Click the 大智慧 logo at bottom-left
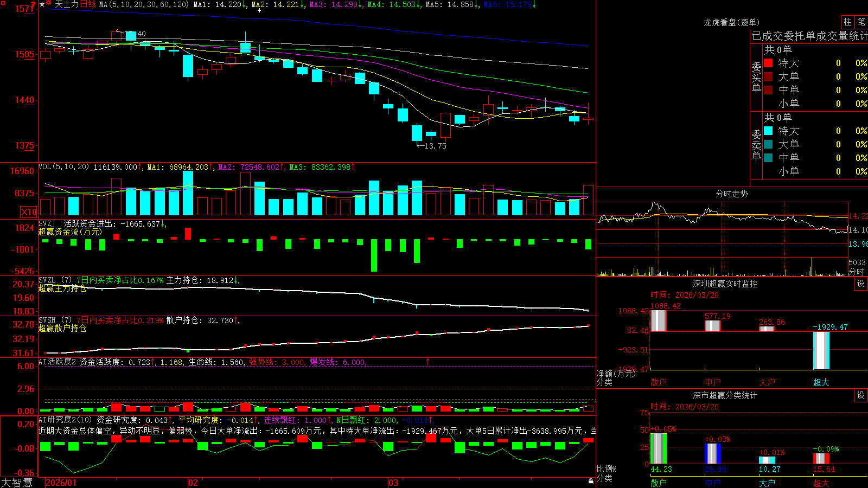Screen dimensions: 868x488 [x=16, y=483]
